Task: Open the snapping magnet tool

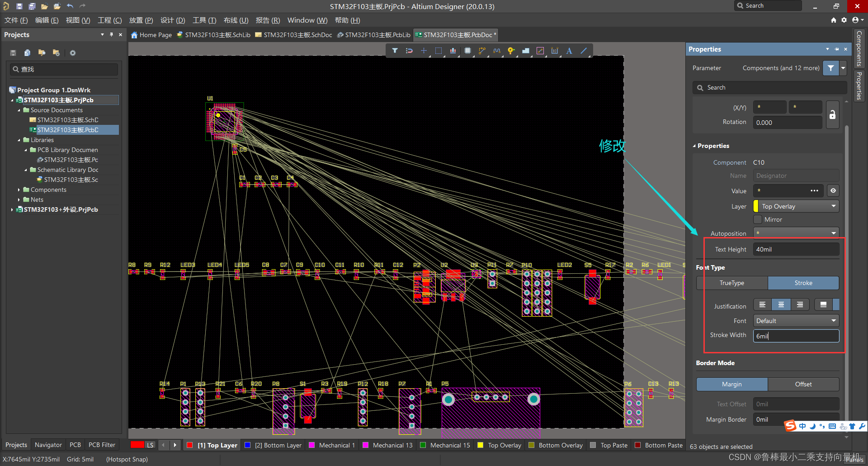Action: (409, 51)
